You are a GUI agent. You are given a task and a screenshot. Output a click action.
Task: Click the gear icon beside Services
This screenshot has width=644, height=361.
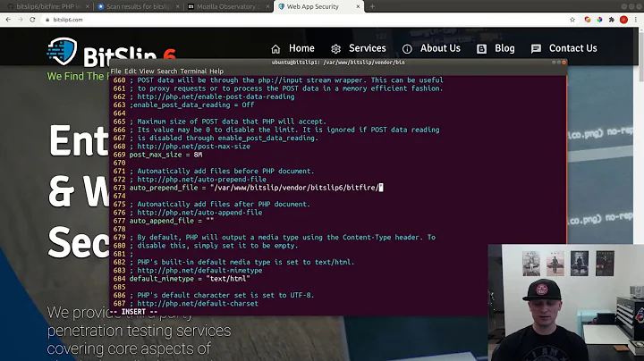[335, 49]
